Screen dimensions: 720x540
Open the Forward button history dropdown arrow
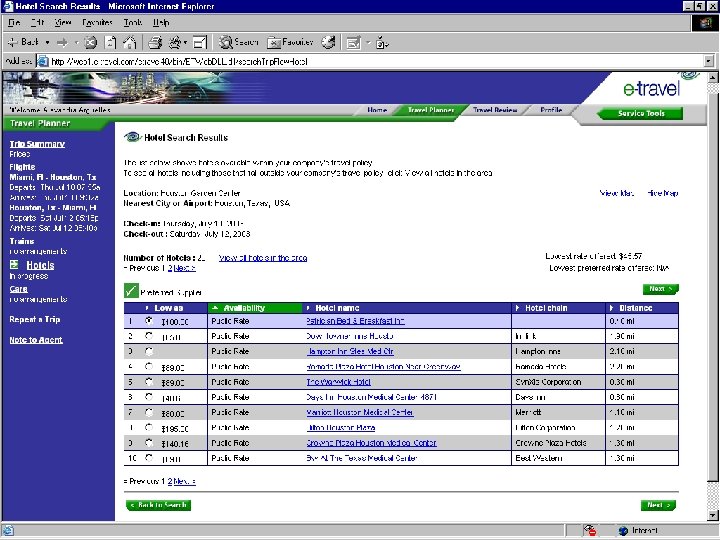[x=76, y=43]
